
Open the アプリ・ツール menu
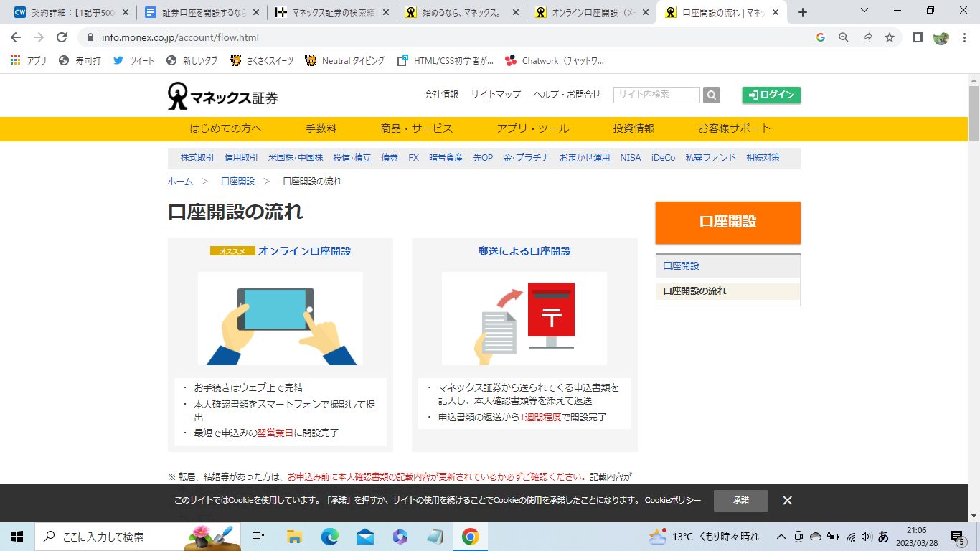[533, 128]
